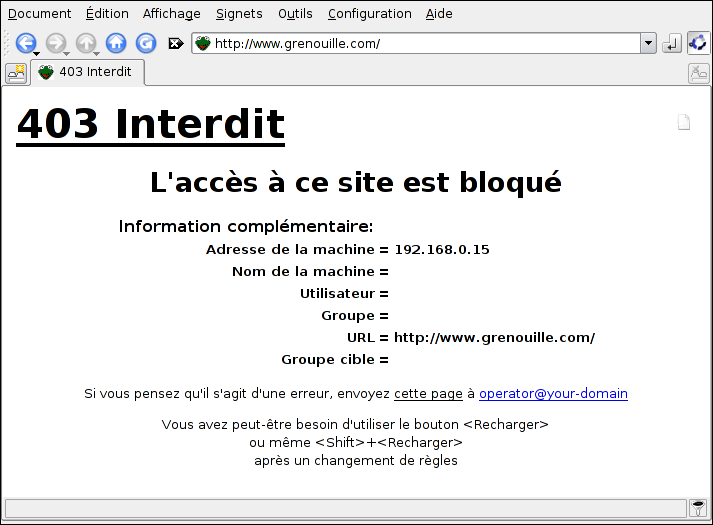Select the 403 Interdit tab
Screen dimensions: 713x525
coord(88,72)
